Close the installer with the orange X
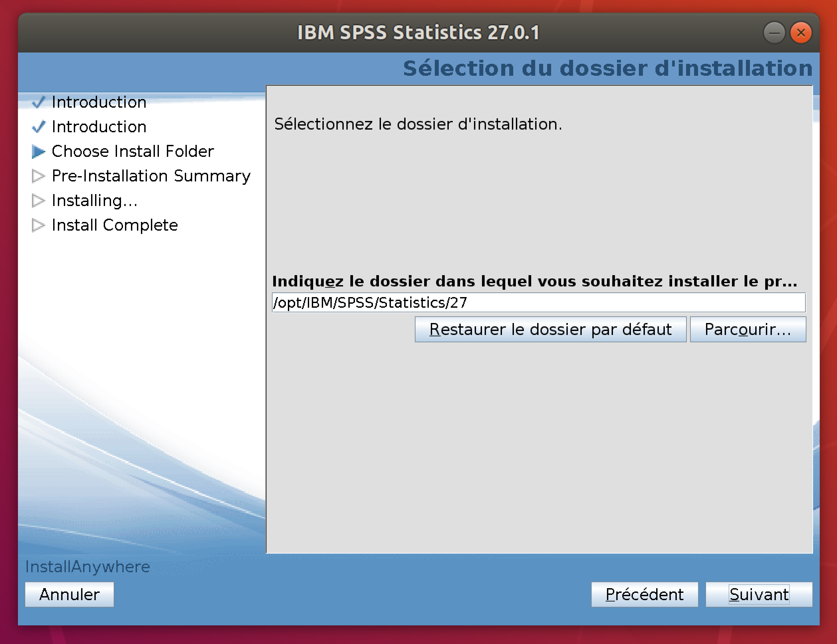The height and width of the screenshot is (644, 837). (x=800, y=33)
